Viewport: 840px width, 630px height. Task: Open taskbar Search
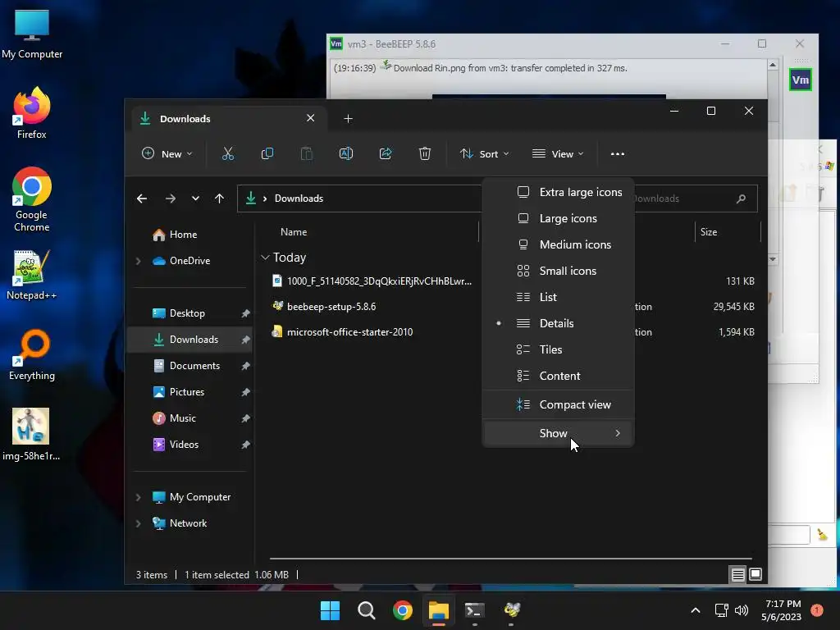point(367,610)
